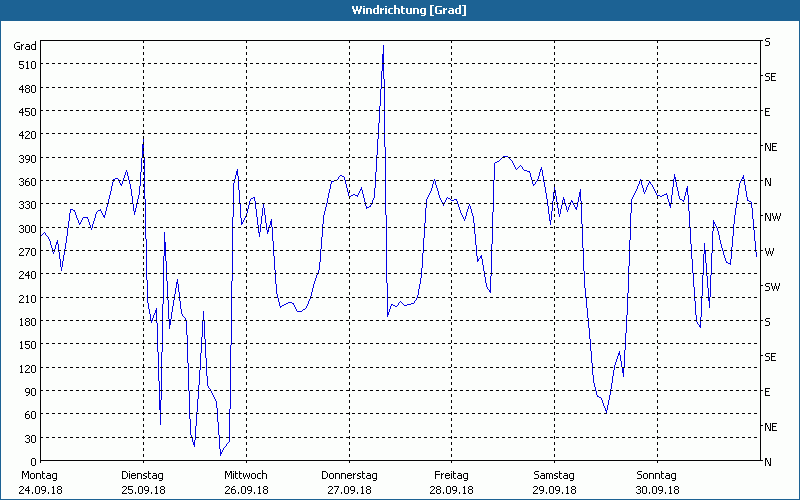The height and width of the screenshot is (500, 800).
Task: Click the date 24.09.18
Action: pos(40,490)
